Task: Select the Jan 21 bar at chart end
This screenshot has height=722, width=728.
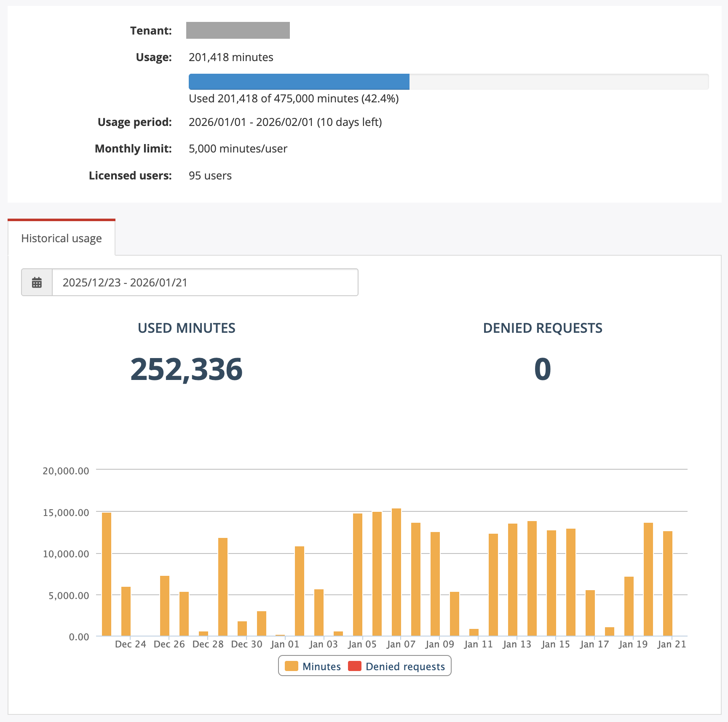Action: [668, 583]
